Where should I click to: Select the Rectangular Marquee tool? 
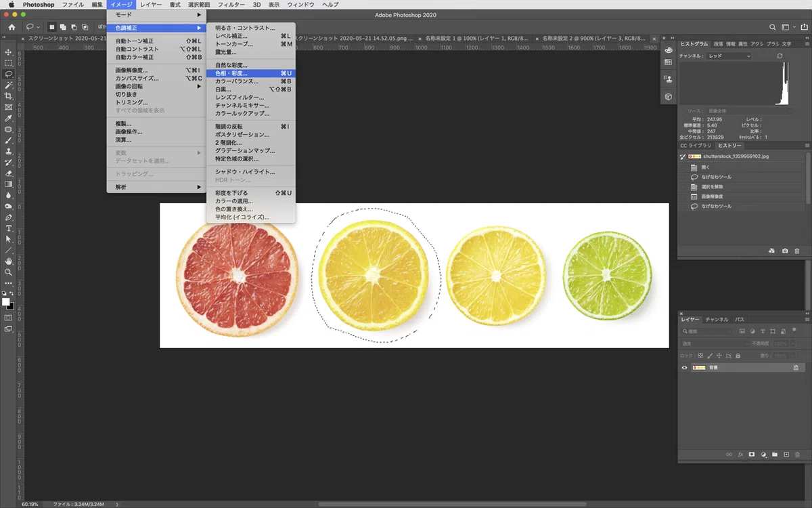(9, 63)
